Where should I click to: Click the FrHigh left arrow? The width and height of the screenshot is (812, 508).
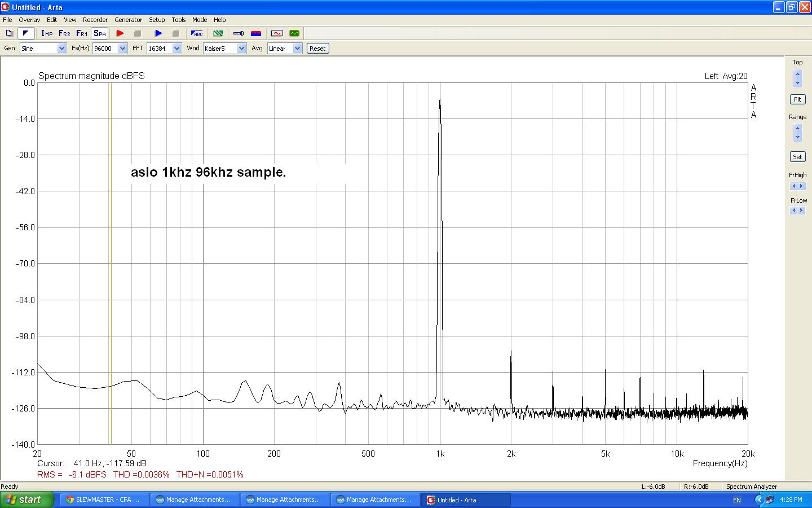794,186
